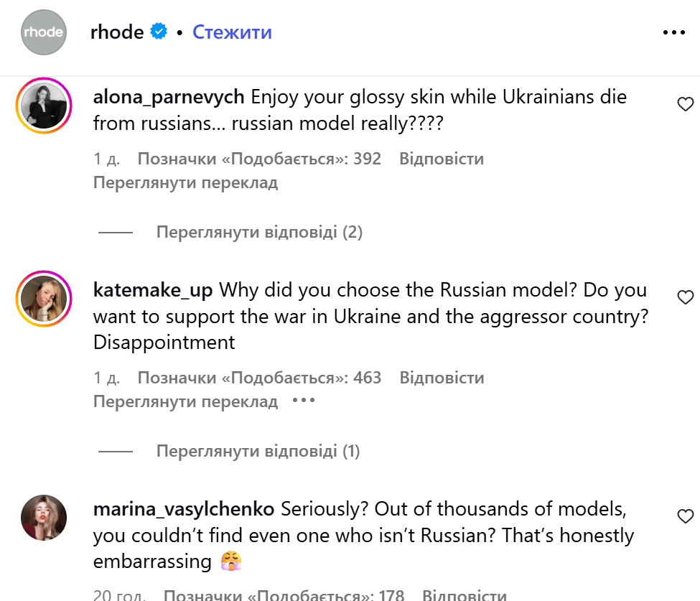Expand 2 replies under alona_parnevych's comment
Image resolution: width=700 pixels, height=601 pixels.
pos(259,233)
